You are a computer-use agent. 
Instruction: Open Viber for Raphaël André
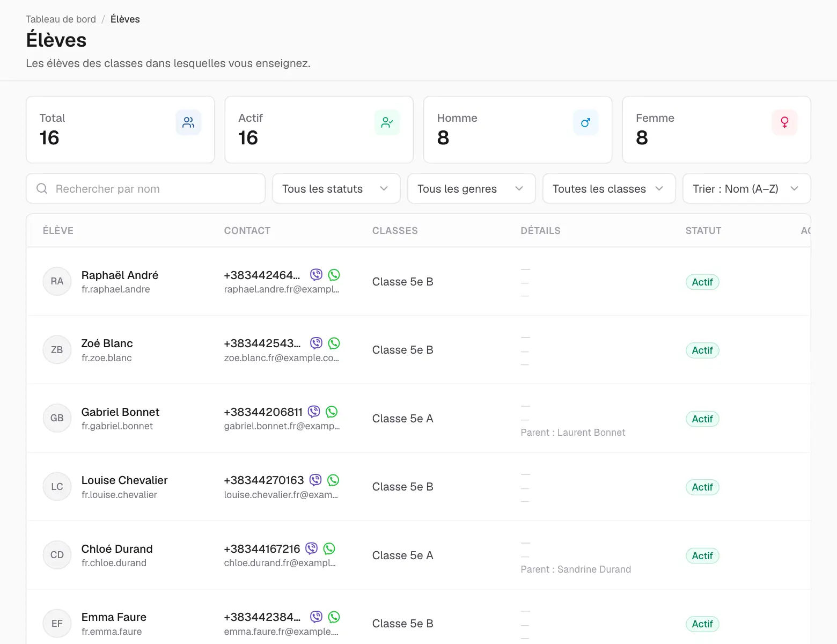tap(317, 275)
